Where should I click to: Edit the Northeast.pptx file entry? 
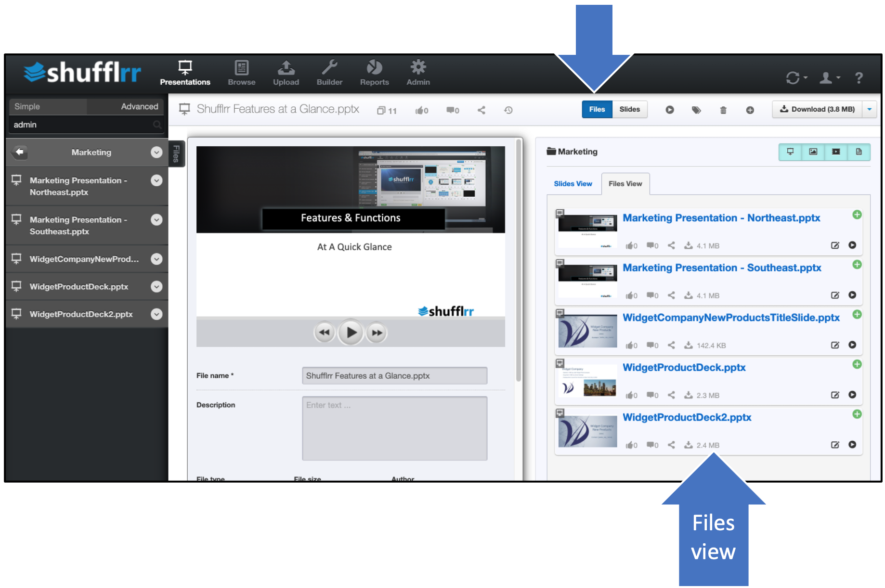click(835, 245)
